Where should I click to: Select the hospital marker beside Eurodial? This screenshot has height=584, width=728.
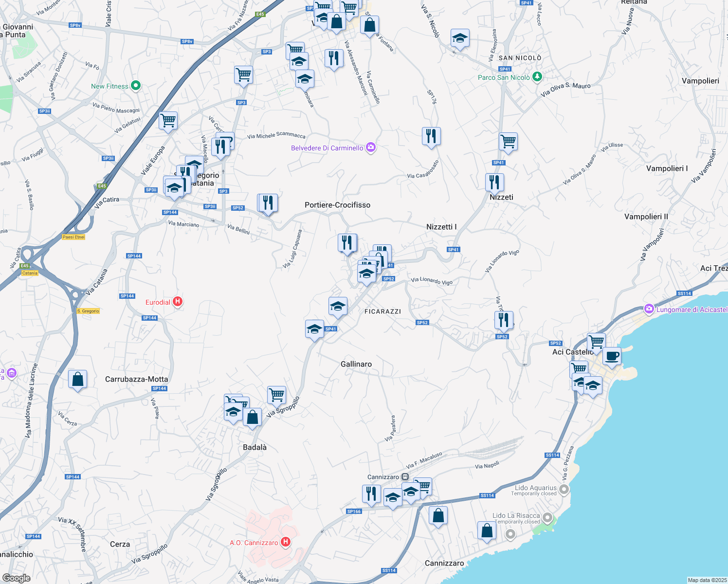pos(178,302)
